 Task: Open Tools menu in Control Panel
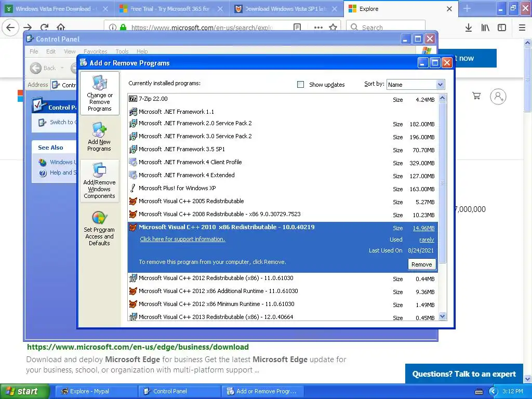tap(122, 51)
